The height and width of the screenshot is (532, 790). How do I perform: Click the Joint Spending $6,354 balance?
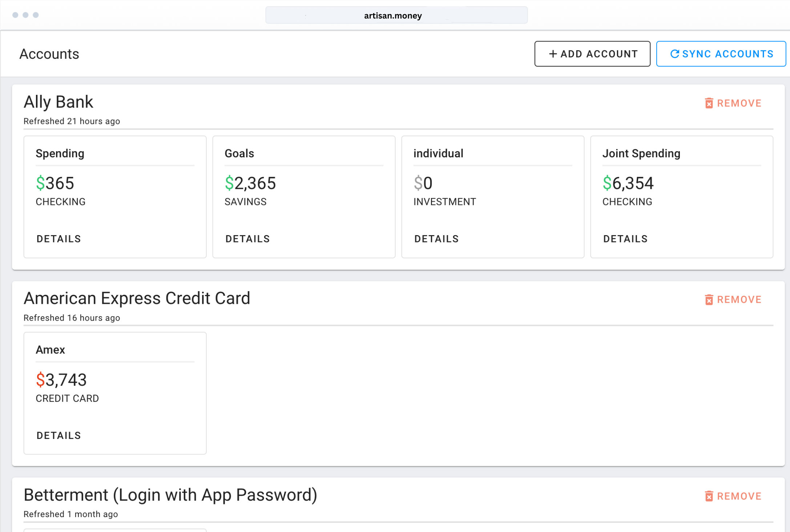coord(628,183)
